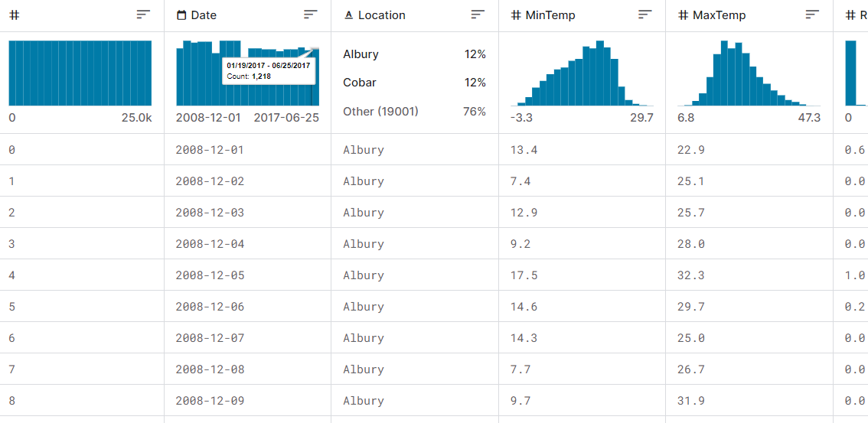The image size is (868, 423).
Task: Click the sort icon in Date column
Action: click(310, 15)
